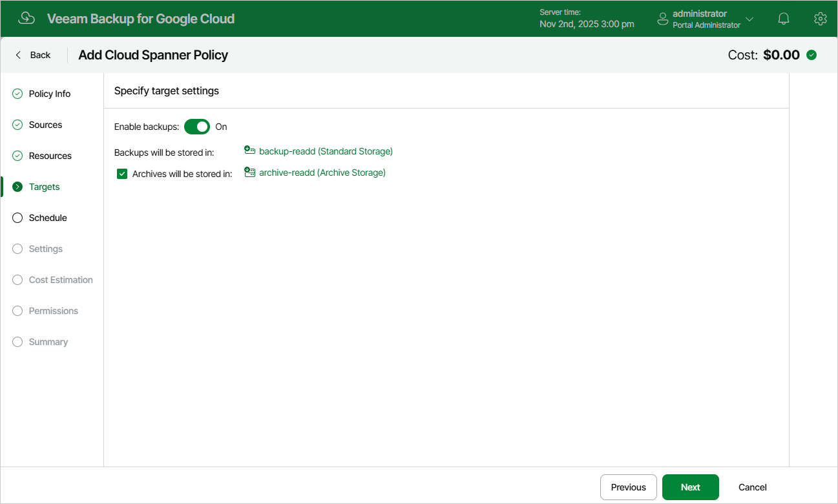The width and height of the screenshot is (838, 504).
Task: Click the Targets current step icon
Action: 17,187
